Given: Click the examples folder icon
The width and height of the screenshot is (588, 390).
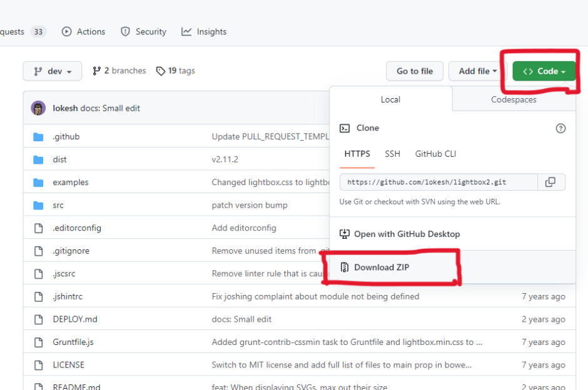Looking at the screenshot, I should [x=38, y=182].
